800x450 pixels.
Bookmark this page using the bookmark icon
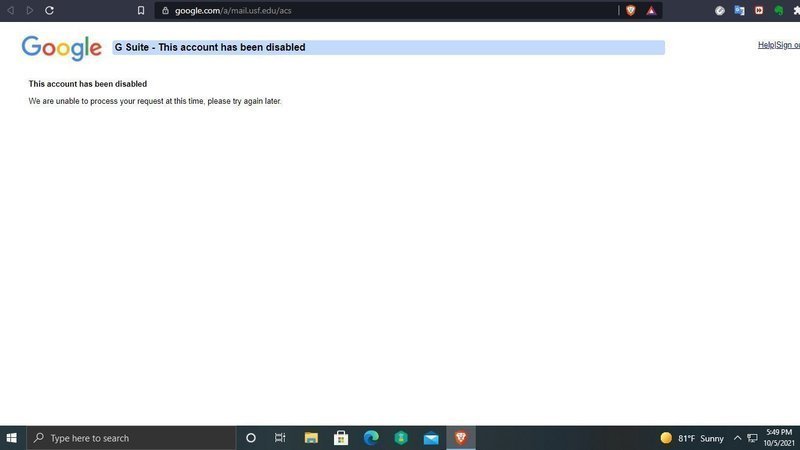pyautogui.click(x=141, y=10)
